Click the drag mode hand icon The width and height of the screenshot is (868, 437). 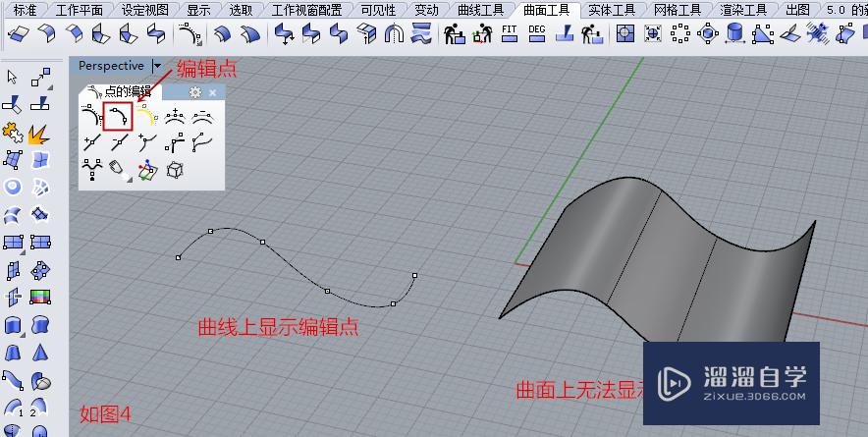click(x=119, y=170)
